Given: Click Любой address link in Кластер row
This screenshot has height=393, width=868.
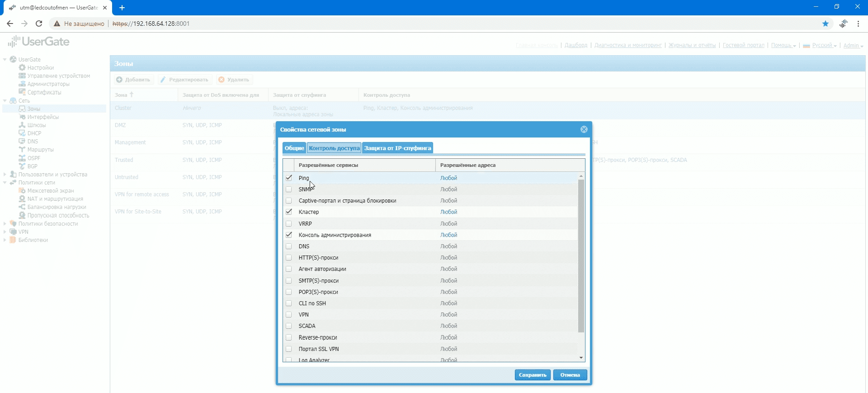Looking at the screenshot, I should [x=449, y=212].
